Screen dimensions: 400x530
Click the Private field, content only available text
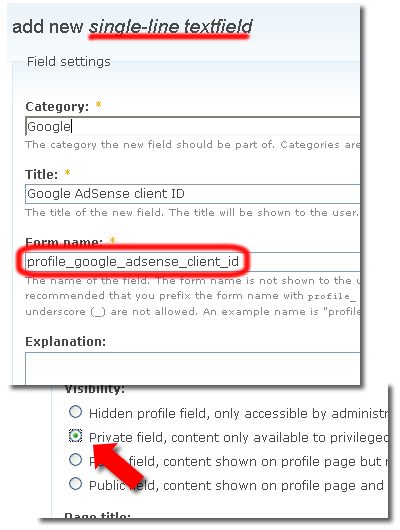(238, 437)
